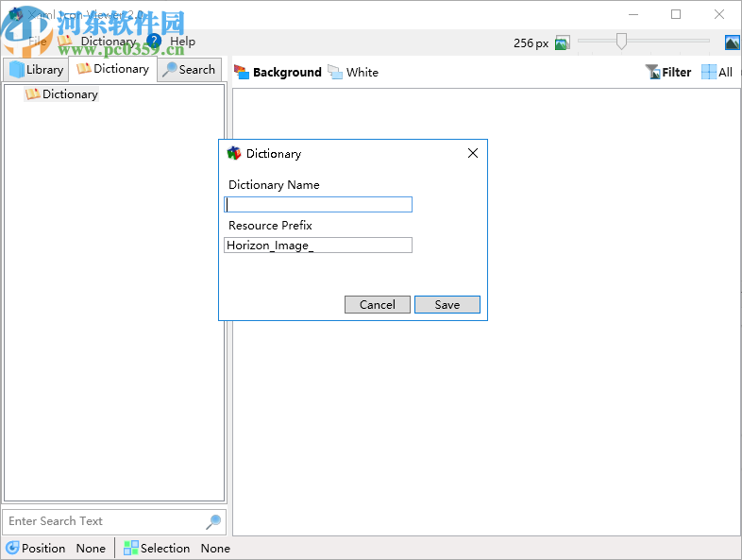Save the new dictionary
The height and width of the screenshot is (560, 742).
(x=447, y=304)
